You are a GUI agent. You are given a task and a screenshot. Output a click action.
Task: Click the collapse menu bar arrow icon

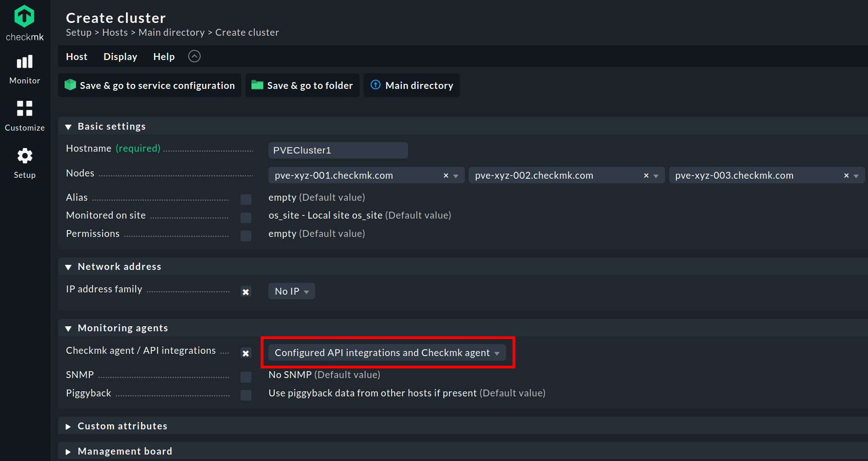click(x=194, y=56)
